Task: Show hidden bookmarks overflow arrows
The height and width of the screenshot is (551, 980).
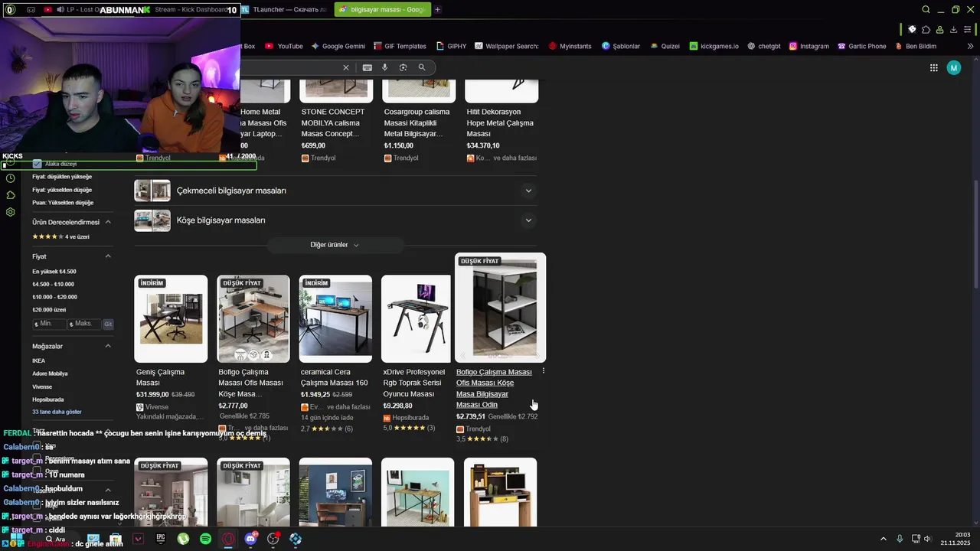Action: tap(971, 46)
